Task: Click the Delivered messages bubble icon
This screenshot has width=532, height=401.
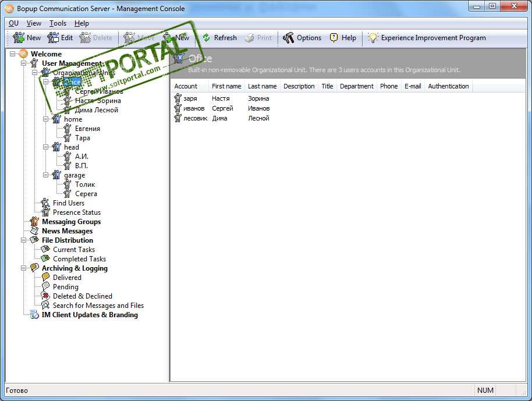Action: pyautogui.click(x=45, y=277)
